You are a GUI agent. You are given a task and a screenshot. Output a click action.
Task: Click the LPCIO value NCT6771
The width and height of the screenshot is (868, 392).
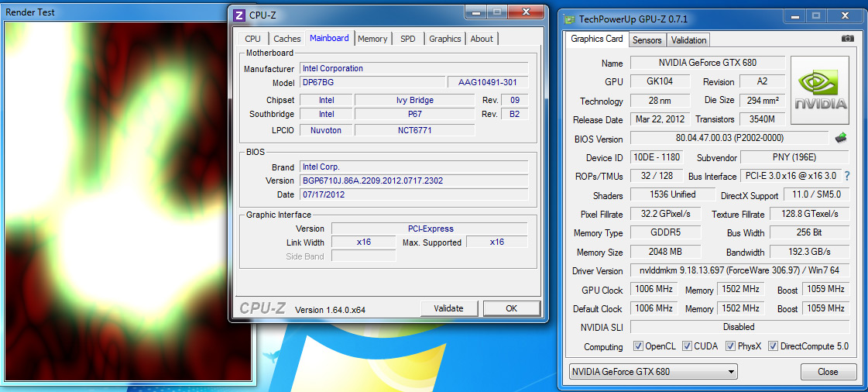click(x=414, y=130)
